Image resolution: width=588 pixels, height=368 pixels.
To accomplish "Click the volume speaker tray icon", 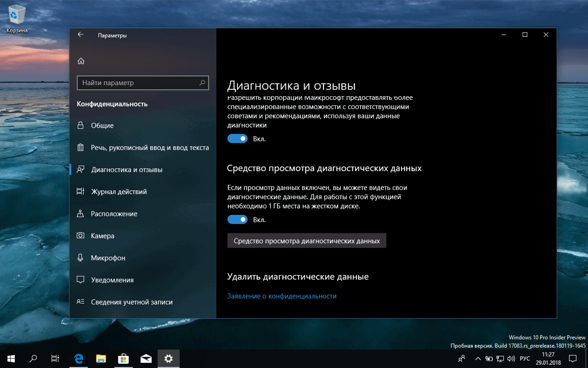I will coord(511,359).
